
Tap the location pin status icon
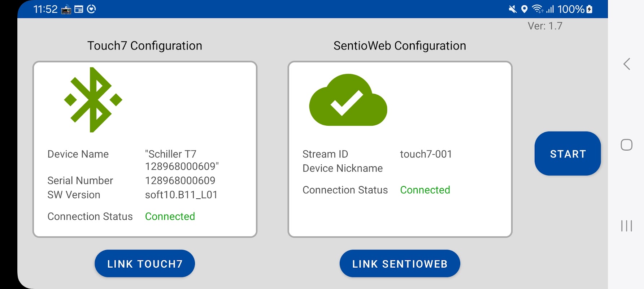525,9
